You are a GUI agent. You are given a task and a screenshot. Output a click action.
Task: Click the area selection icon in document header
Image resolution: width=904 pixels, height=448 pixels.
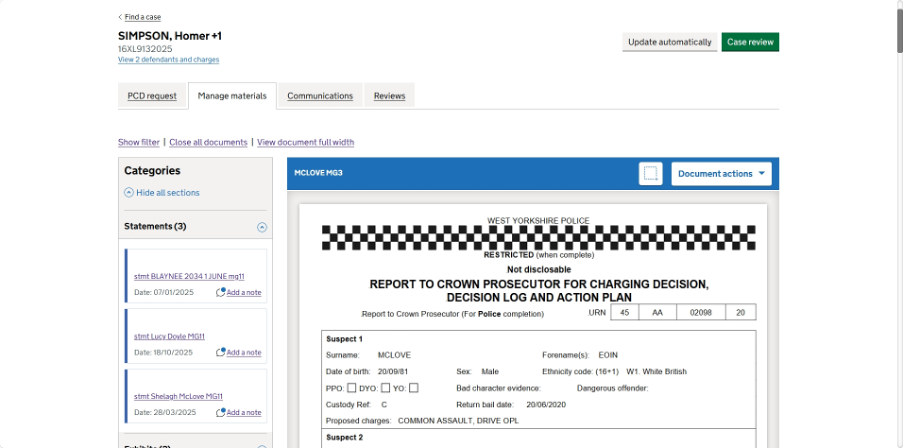tap(650, 174)
